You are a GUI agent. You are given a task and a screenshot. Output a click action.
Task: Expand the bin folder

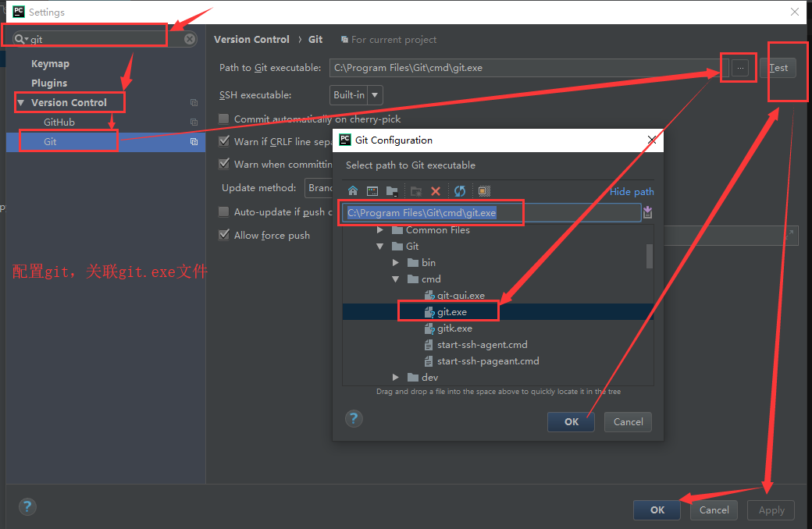396,262
